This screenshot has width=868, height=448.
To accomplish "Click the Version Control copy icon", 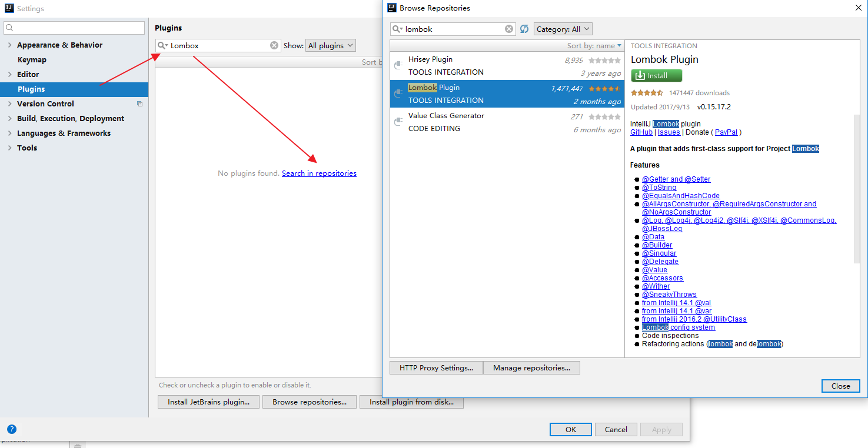I will click(x=139, y=104).
